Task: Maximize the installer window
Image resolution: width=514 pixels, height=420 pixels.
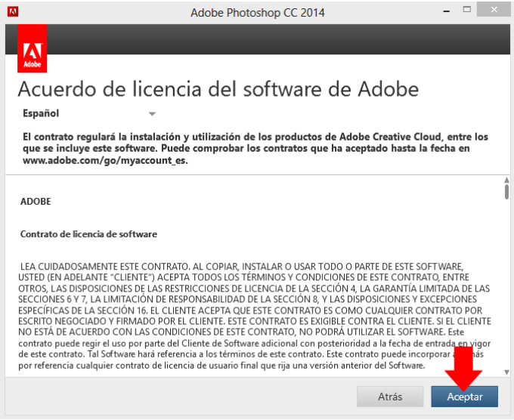Action: [x=467, y=10]
